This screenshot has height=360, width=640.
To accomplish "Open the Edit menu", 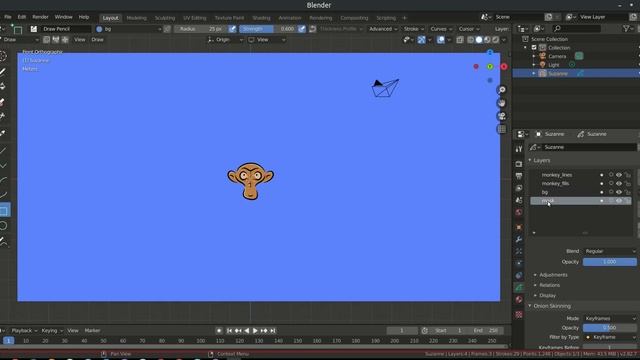I will (x=22, y=17).
